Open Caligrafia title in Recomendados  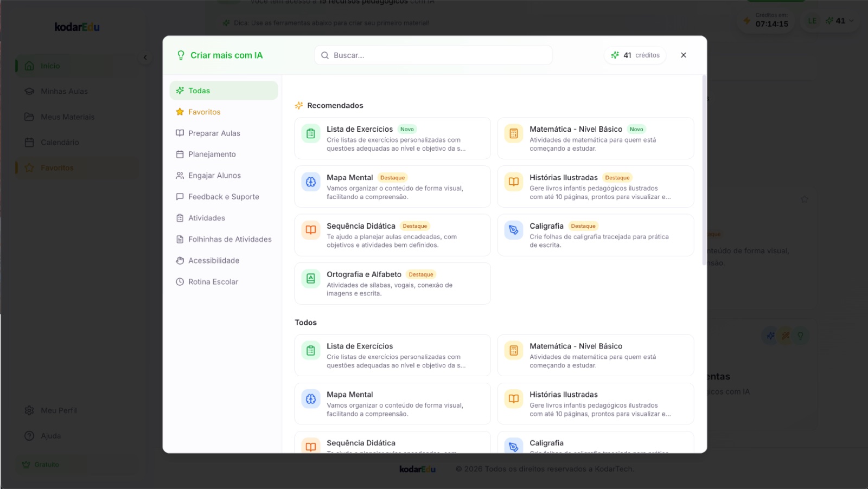(546, 226)
